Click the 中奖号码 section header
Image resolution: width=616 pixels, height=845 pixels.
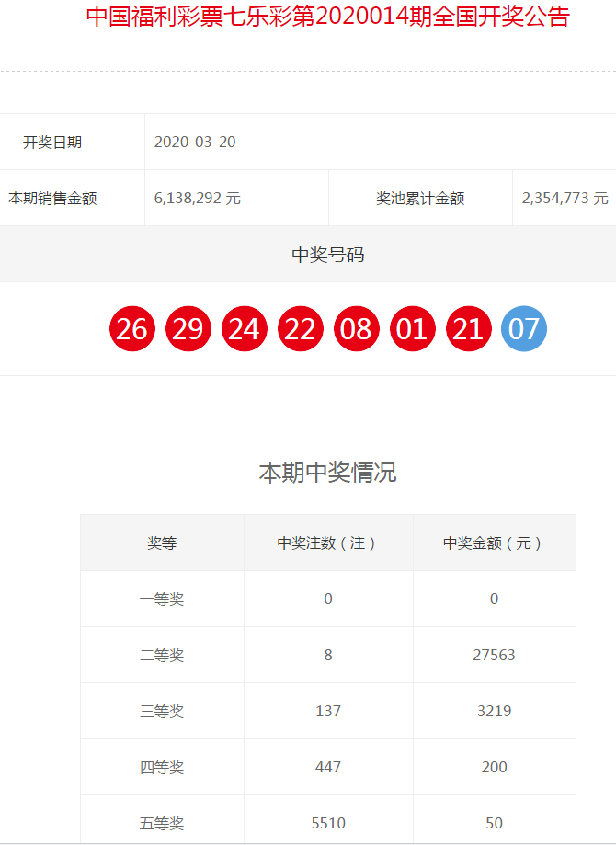coord(327,255)
